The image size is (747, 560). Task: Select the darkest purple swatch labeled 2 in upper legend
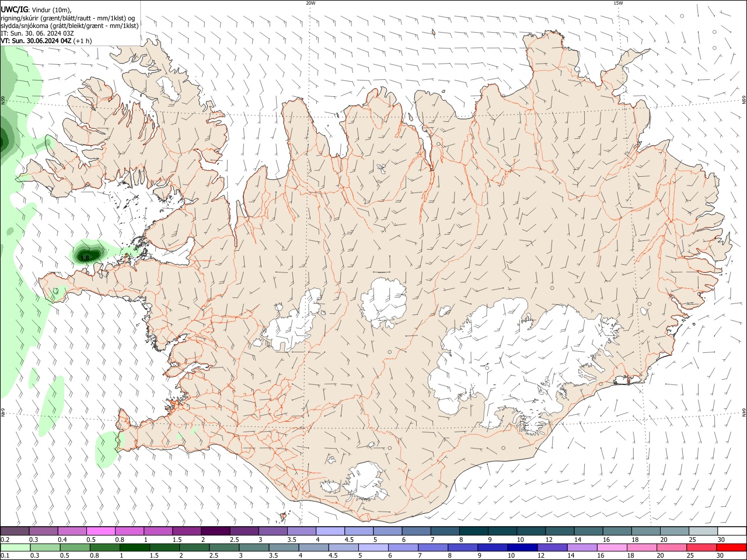[x=215, y=531]
